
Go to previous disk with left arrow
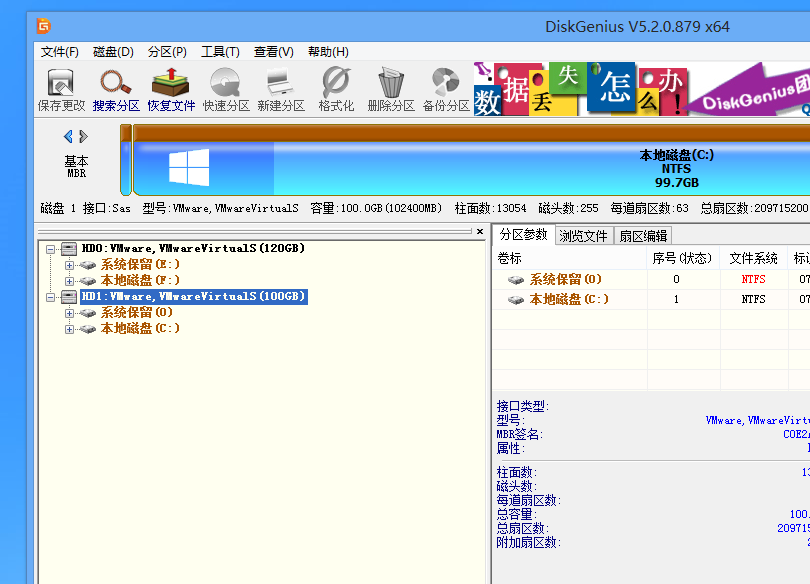click(x=68, y=136)
